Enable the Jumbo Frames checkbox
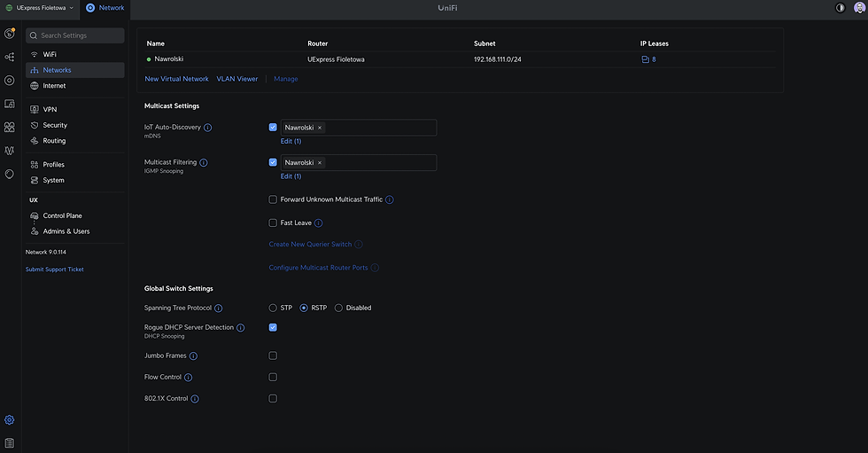The image size is (868, 453). pyautogui.click(x=273, y=355)
